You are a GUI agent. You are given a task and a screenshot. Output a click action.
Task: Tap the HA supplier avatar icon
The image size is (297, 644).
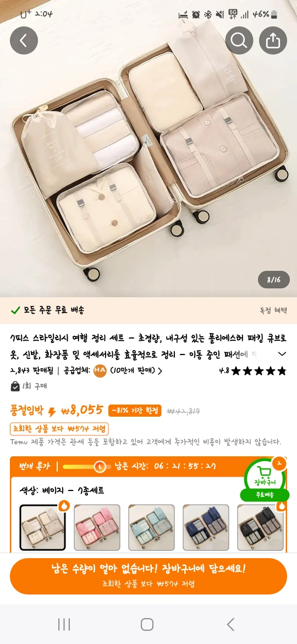[100, 372]
